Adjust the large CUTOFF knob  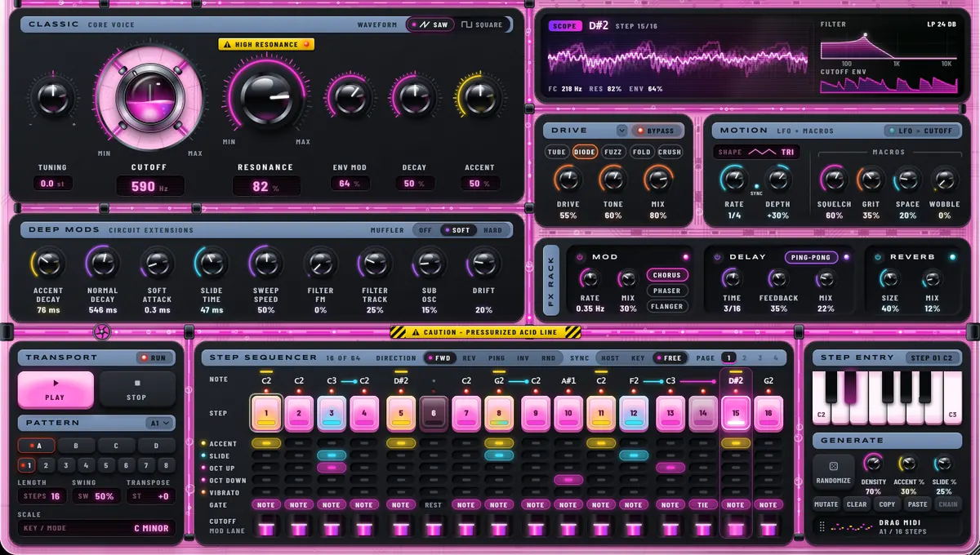[x=149, y=97]
